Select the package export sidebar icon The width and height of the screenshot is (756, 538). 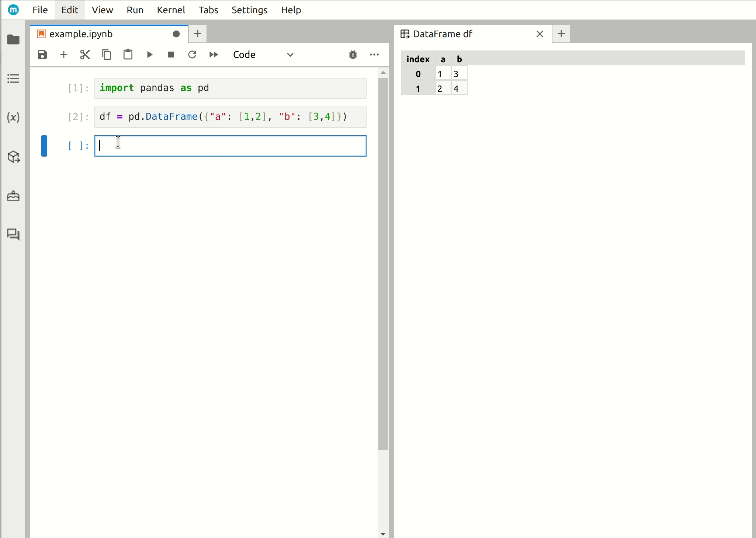pyautogui.click(x=13, y=157)
